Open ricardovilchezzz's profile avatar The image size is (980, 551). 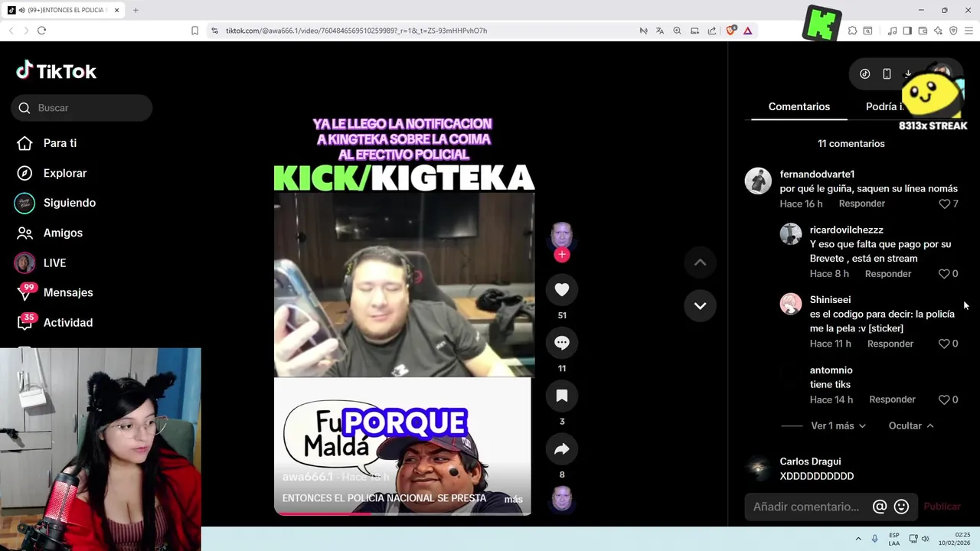point(791,233)
